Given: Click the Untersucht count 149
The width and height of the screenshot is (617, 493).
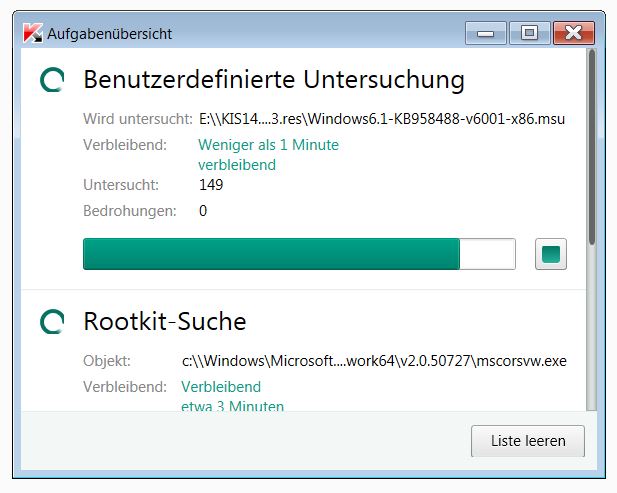Looking at the screenshot, I should click(x=211, y=185).
